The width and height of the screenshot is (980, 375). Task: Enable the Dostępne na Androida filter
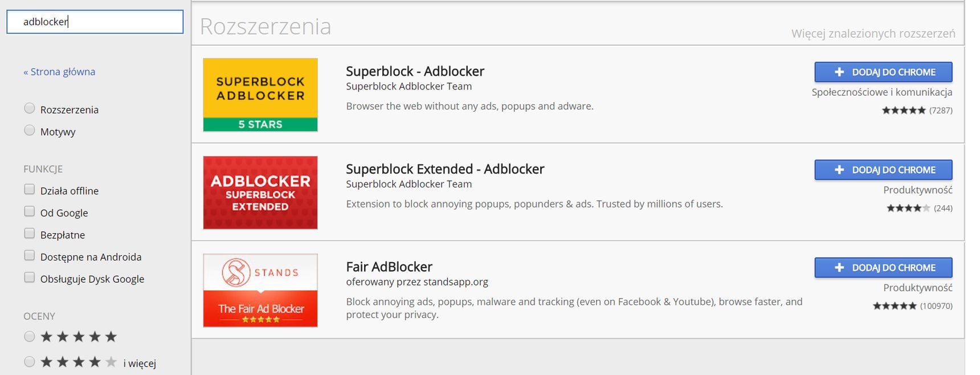click(30, 255)
